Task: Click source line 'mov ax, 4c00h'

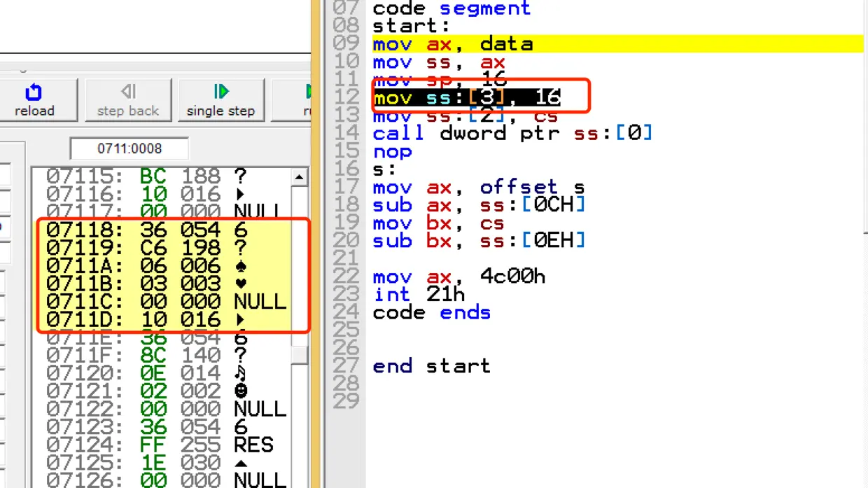Action: 458,277
